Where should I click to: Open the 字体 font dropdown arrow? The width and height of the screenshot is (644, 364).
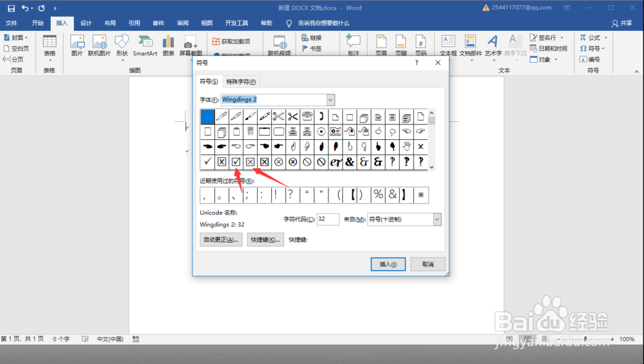[330, 100]
